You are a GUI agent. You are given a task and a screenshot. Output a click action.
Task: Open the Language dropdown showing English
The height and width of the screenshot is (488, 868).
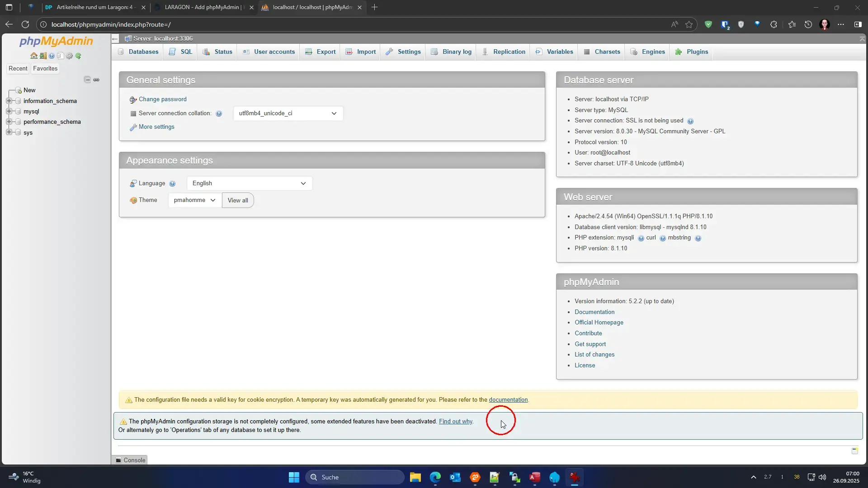(249, 183)
